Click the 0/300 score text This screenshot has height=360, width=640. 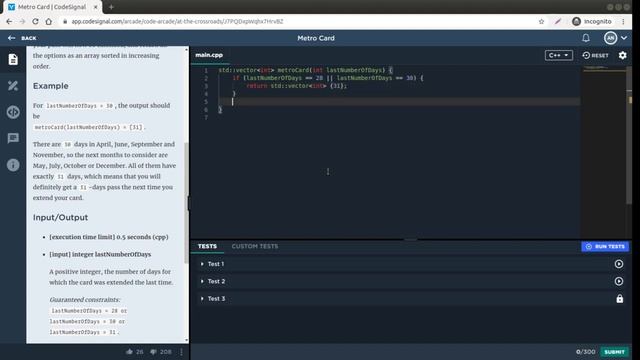click(585, 352)
